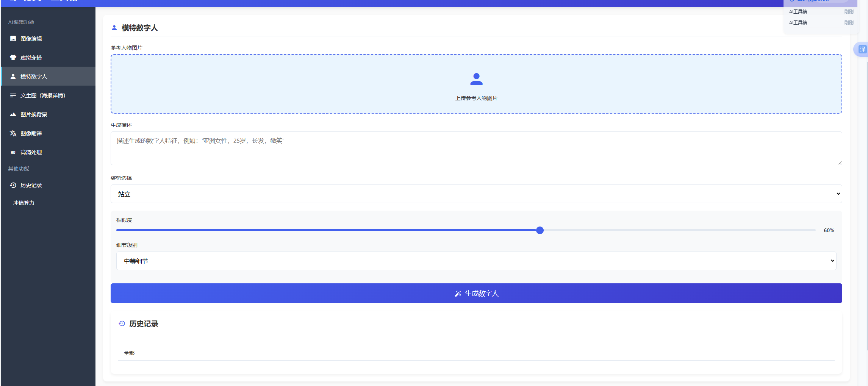Click the translate floating button at right edge

862,49
